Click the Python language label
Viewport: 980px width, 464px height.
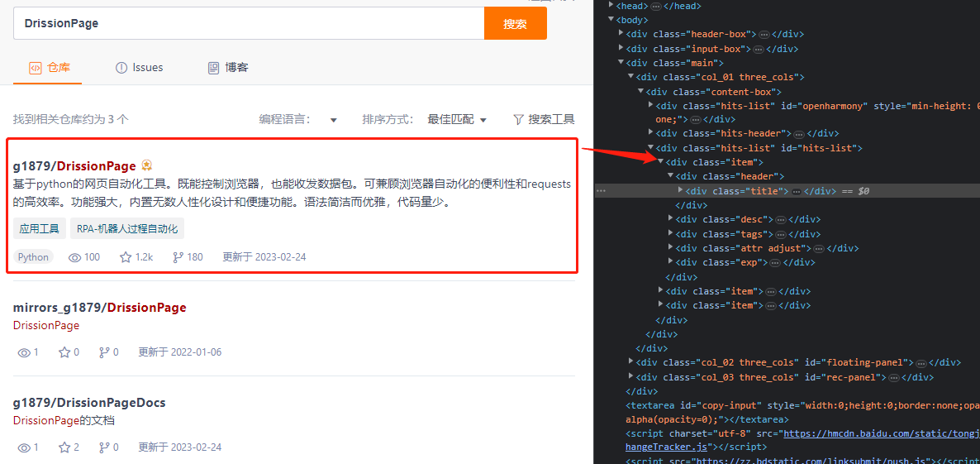click(33, 257)
